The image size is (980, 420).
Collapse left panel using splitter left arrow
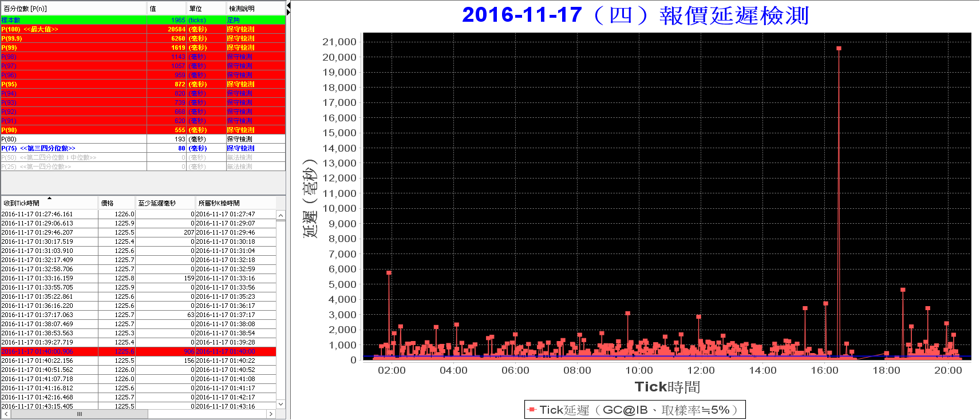click(x=289, y=5)
